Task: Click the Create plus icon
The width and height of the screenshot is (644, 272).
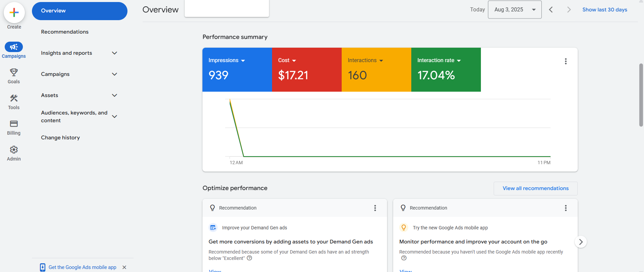Action: (x=14, y=13)
